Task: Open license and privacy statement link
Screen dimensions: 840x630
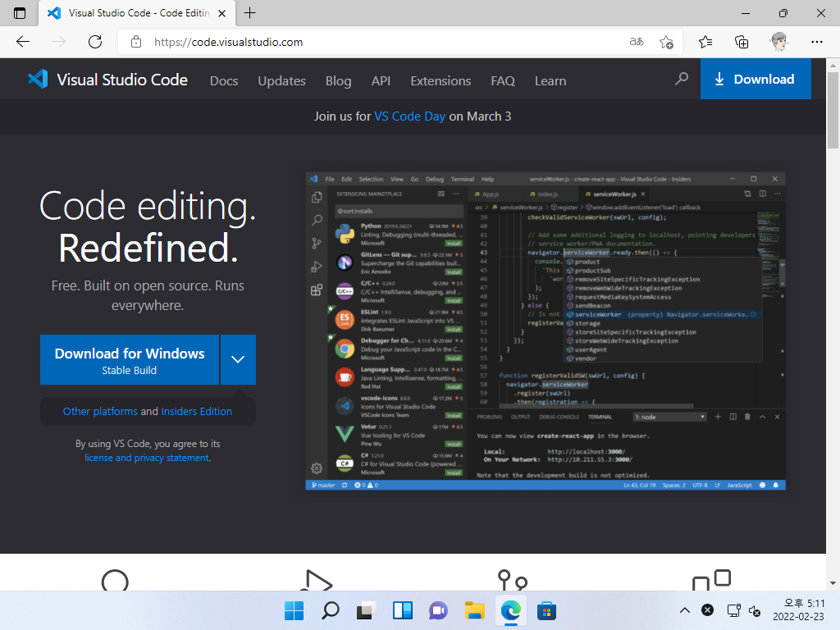Action: coord(147,458)
